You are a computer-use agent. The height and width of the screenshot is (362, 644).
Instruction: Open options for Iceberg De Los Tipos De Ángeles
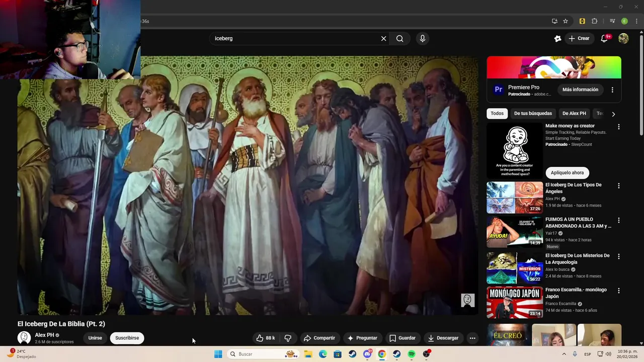(619, 186)
